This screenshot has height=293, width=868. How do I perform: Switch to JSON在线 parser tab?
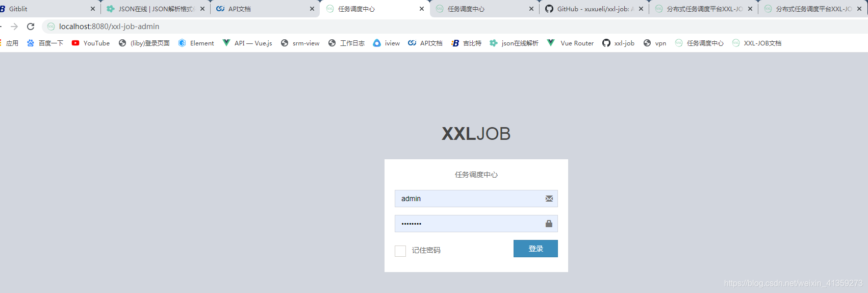[x=156, y=9]
